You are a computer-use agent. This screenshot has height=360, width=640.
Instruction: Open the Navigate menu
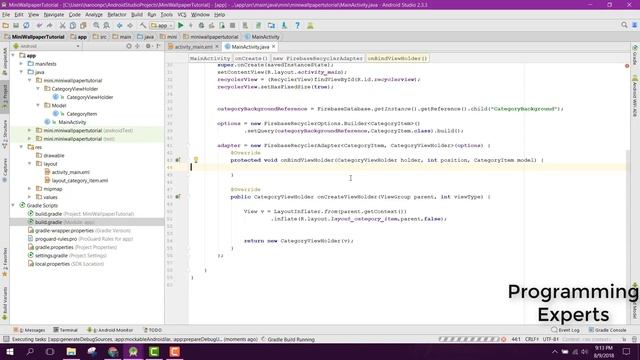[x=54, y=15]
